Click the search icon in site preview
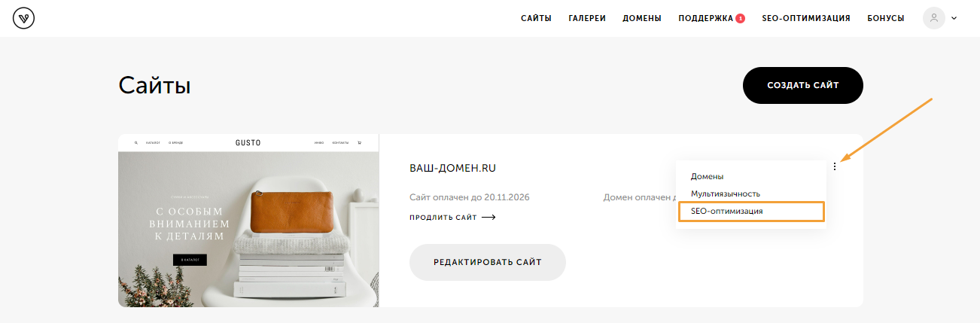Image resolution: width=980 pixels, height=323 pixels. click(136, 142)
